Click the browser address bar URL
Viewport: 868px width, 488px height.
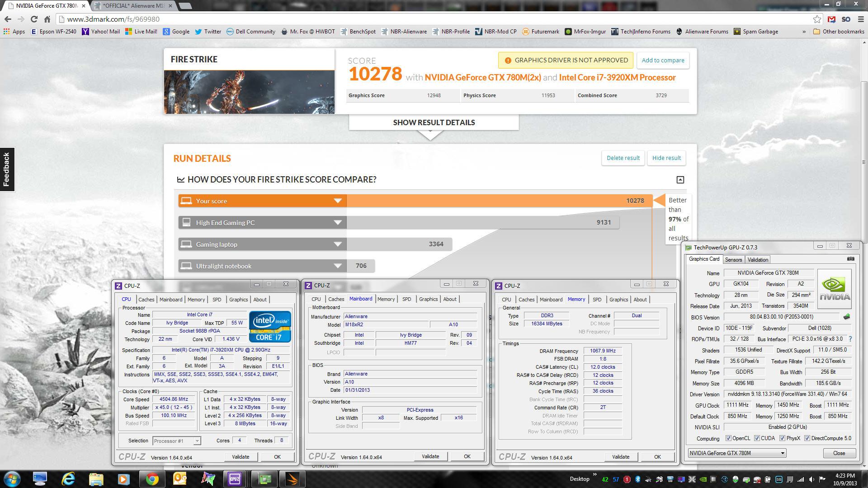(x=113, y=19)
